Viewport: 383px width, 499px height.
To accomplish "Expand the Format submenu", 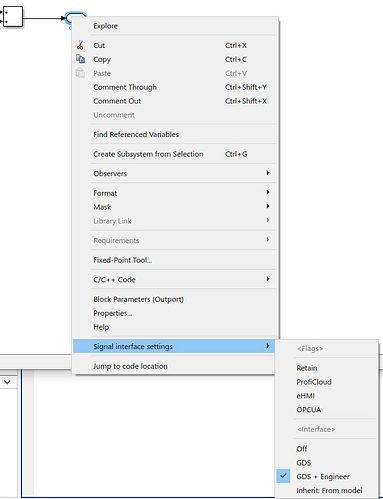I will (x=175, y=193).
